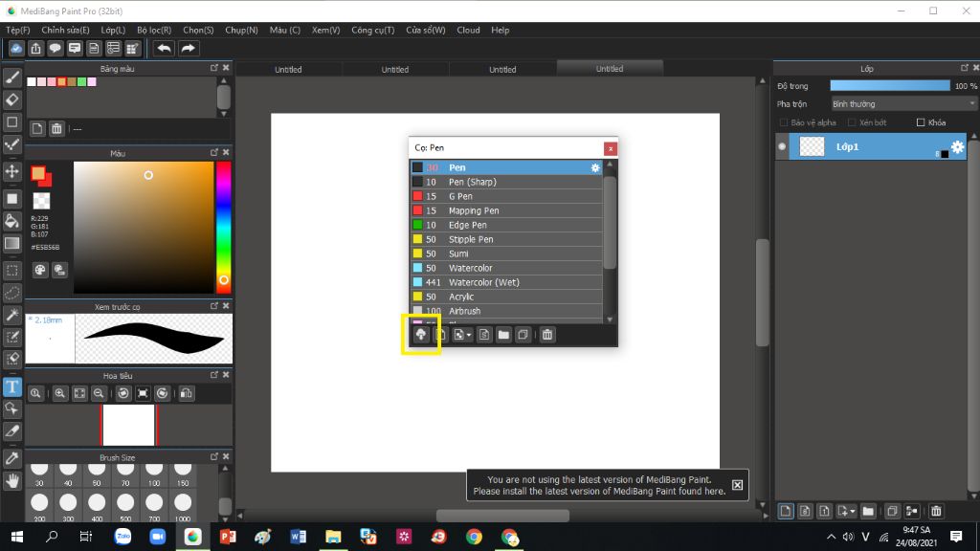Viewport: 980px width, 551px height.
Task: Undock the Hoa tiêu navigator panel
Action: click(x=214, y=375)
